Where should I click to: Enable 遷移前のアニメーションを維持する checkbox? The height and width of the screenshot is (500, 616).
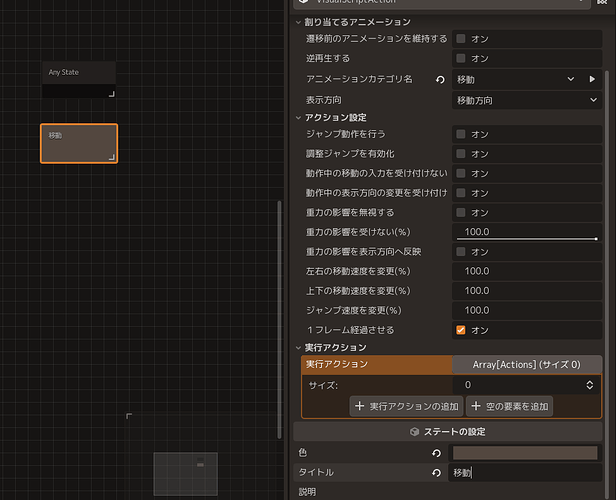point(461,38)
